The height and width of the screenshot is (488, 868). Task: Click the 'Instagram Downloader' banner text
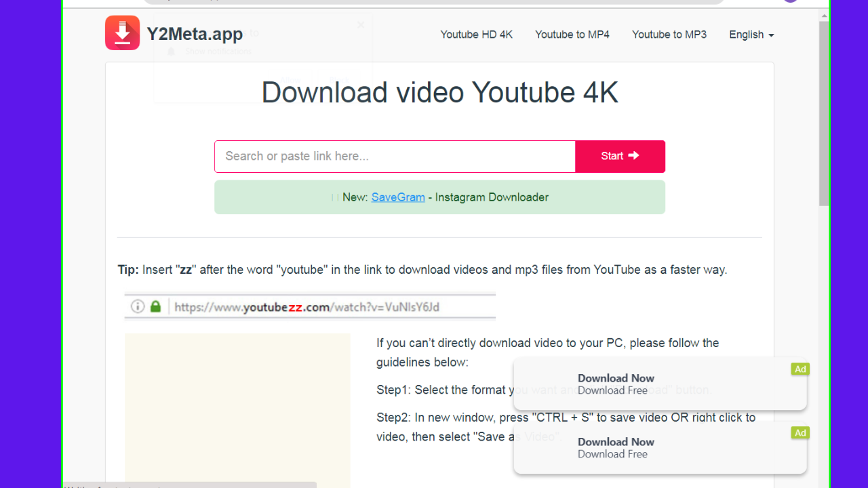pos(492,197)
